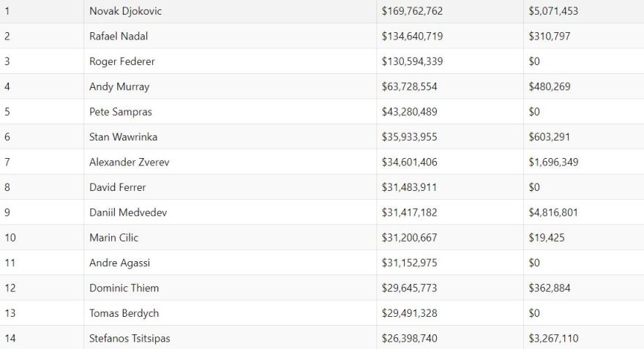
Task: Select the $134,640,719 earnings value
Action: click(x=412, y=36)
